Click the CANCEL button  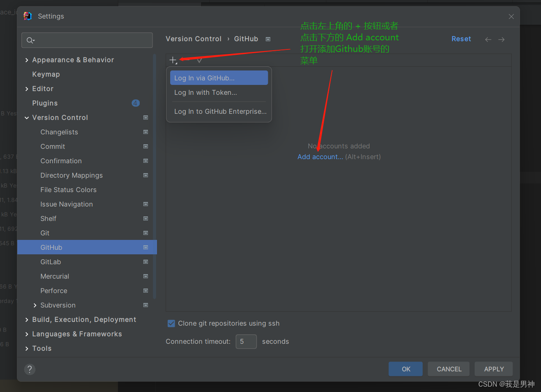click(449, 369)
